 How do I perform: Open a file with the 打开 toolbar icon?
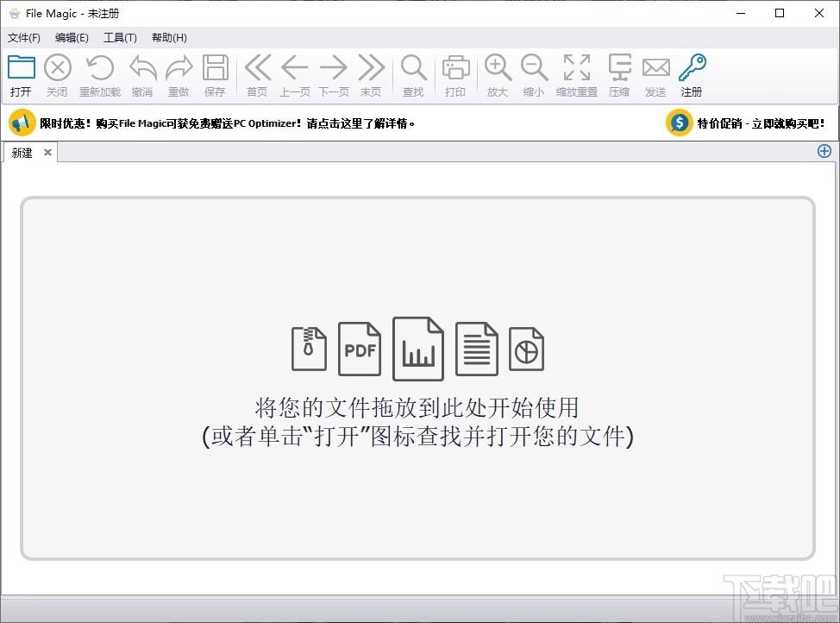(22, 68)
